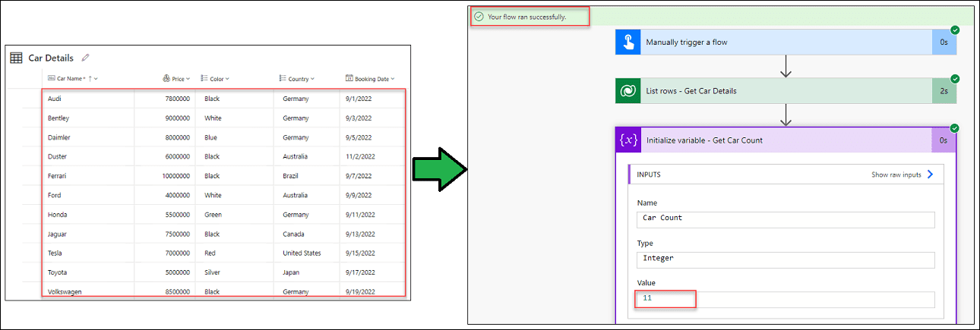
Task: Click booking date 9/13/2022
Action: 361,234
